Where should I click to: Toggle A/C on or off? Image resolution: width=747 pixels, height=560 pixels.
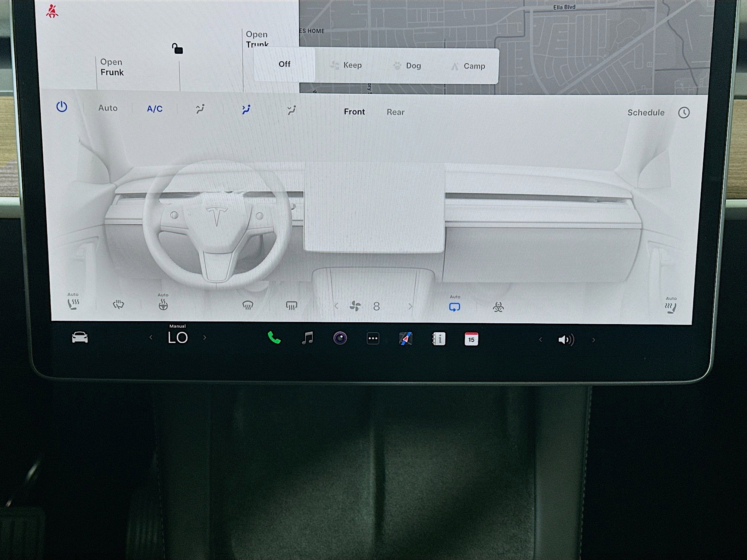coord(155,108)
